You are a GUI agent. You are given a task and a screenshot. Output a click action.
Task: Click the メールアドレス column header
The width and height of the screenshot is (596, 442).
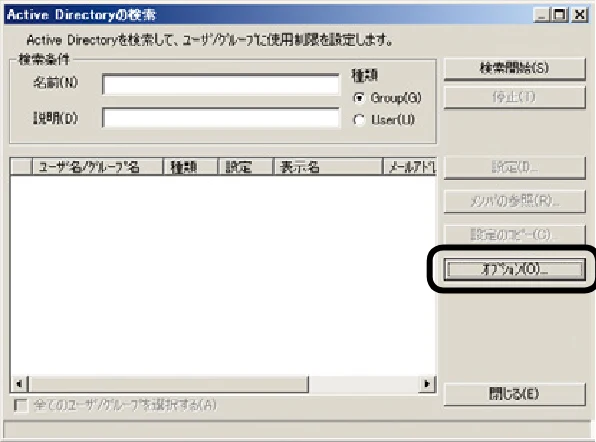click(x=410, y=167)
